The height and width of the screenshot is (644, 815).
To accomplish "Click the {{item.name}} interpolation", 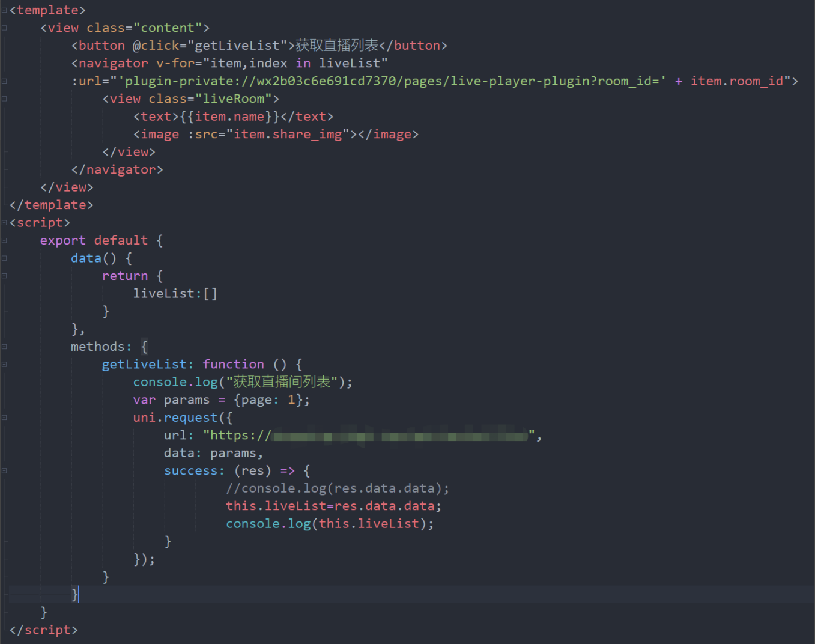I will (230, 117).
